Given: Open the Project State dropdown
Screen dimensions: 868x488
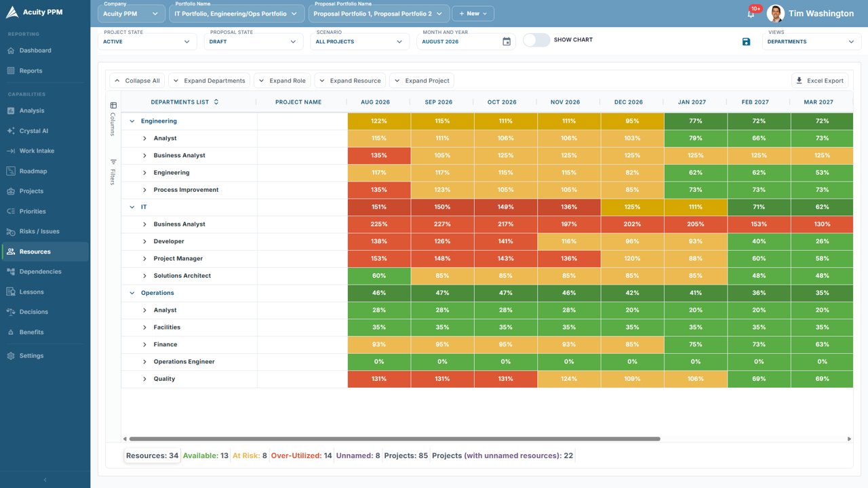Looking at the screenshot, I should (x=147, y=41).
